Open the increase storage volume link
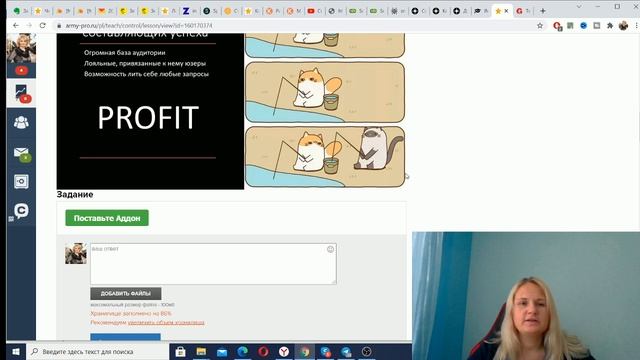The image size is (640, 360). point(166,322)
